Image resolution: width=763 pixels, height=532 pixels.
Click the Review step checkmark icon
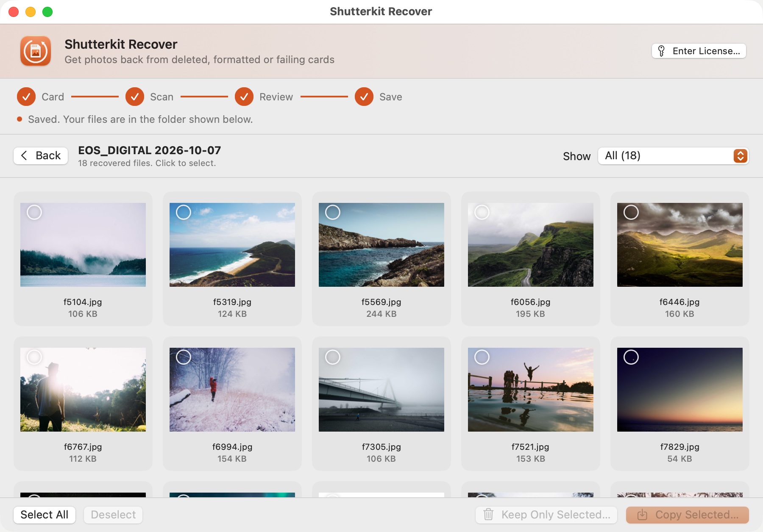pos(244,97)
